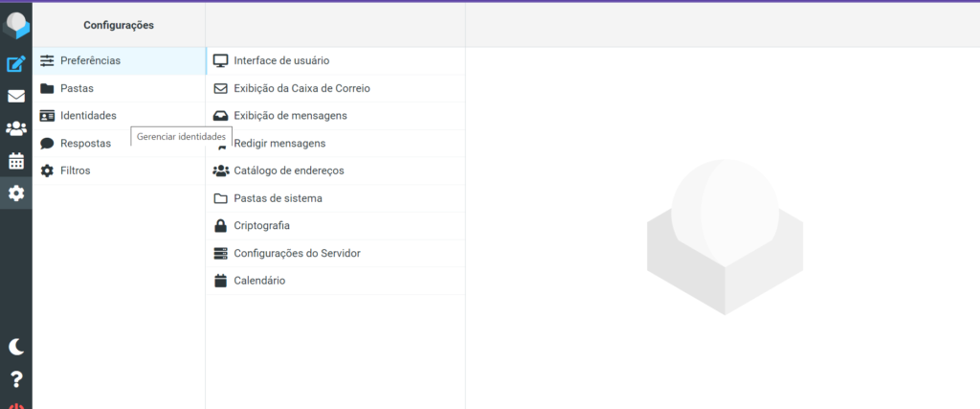980x409 pixels.
Task: Open the Criptografia preferences item
Action: (x=261, y=226)
